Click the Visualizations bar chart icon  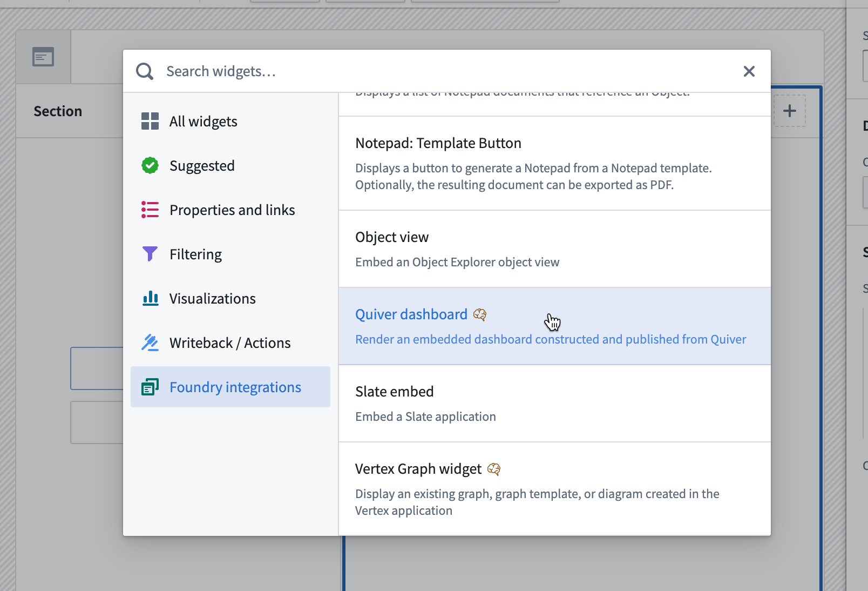point(150,298)
